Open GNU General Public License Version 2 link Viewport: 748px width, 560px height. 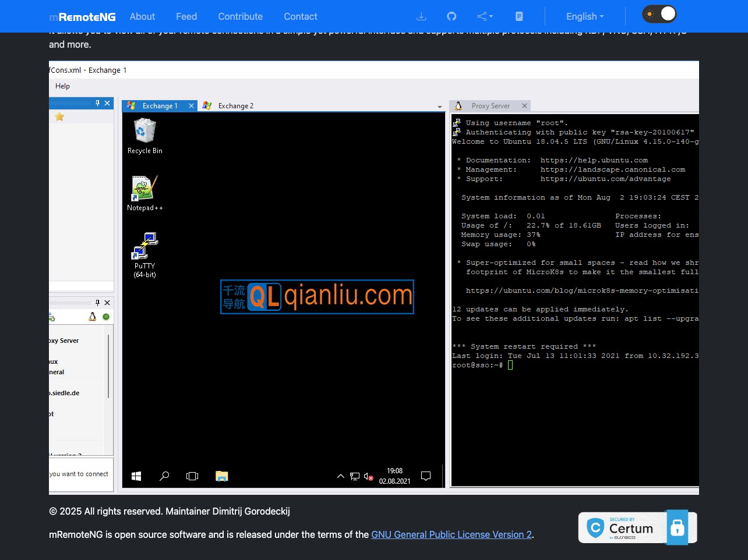tap(451, 534)
